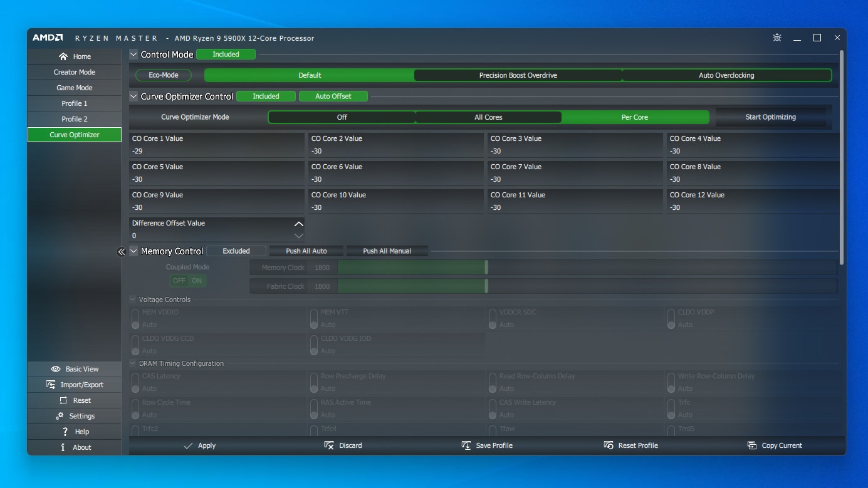This screenshot has width=868, height=488.
Task: Switch to Profile 1
Action: [x=75, y=103]
